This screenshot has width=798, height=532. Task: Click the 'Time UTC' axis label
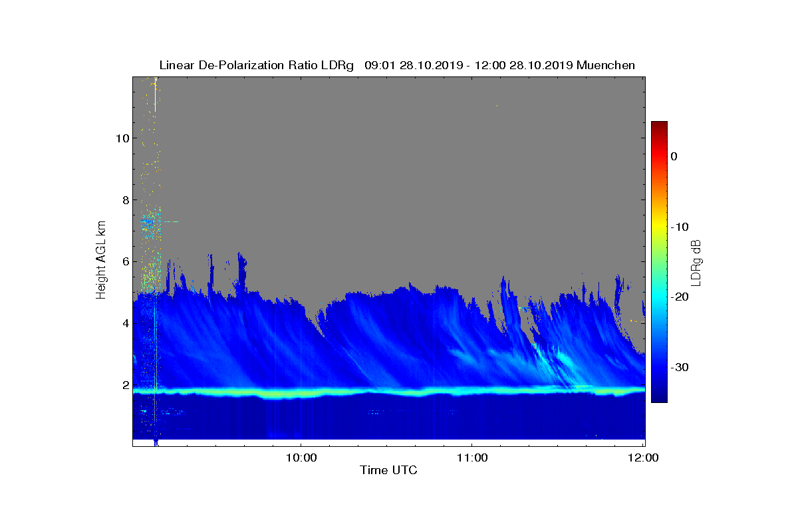click(388, 470)
